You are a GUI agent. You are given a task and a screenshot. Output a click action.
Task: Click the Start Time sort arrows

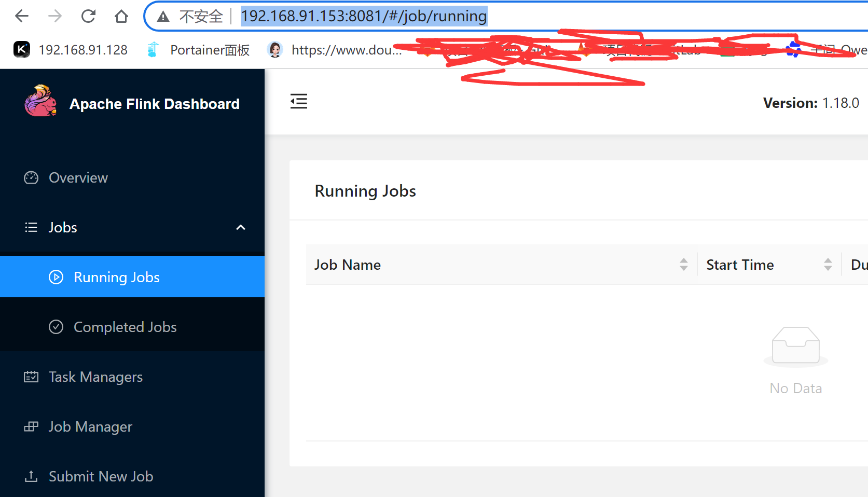[828, 265]
